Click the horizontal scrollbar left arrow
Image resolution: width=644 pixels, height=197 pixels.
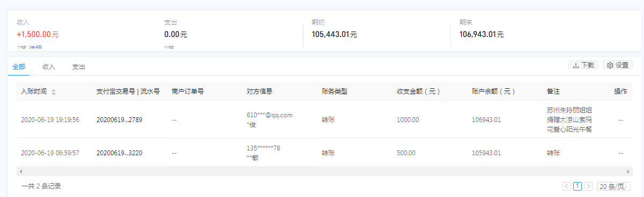(20, 171)
